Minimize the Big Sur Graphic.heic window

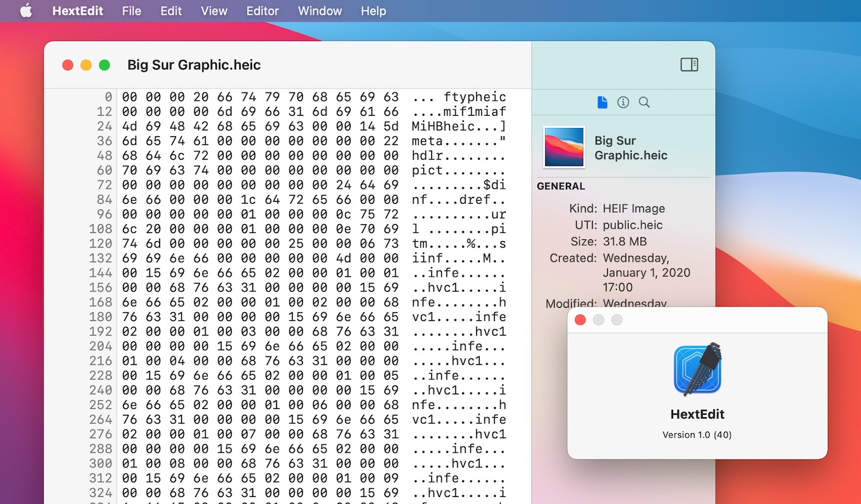86,65
